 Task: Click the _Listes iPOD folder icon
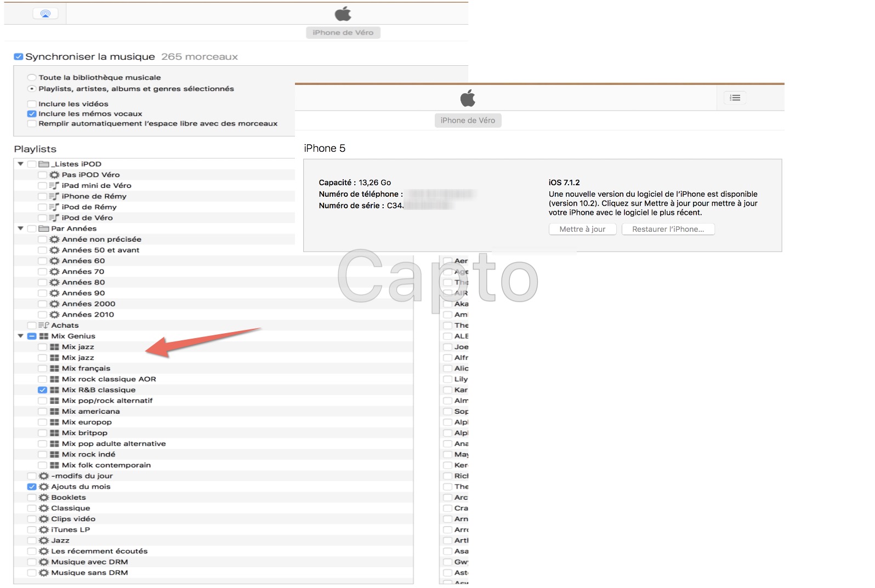(44, 164)
